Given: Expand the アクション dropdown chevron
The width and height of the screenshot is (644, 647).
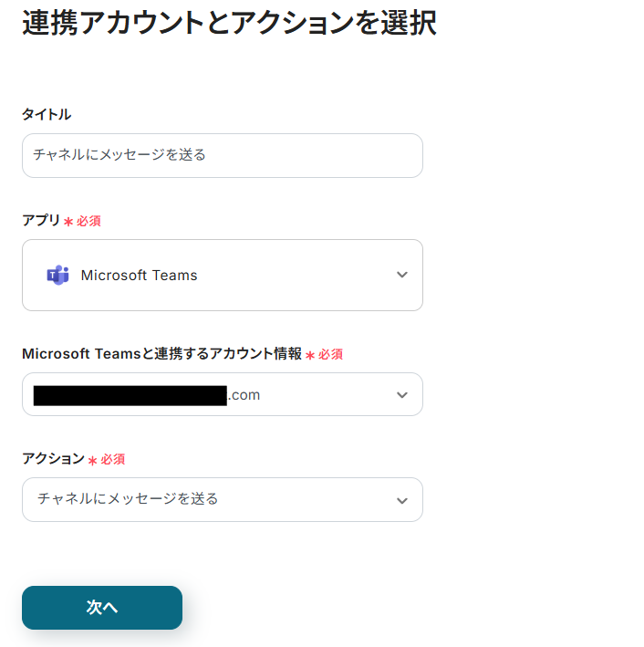Looking at the screenshot, I should [402, 500].
